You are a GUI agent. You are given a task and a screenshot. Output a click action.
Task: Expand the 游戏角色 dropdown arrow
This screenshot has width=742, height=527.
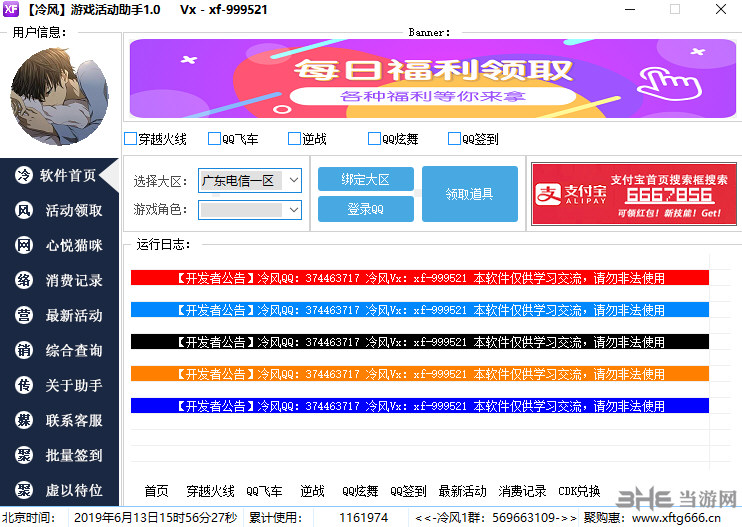coord(293,210)
